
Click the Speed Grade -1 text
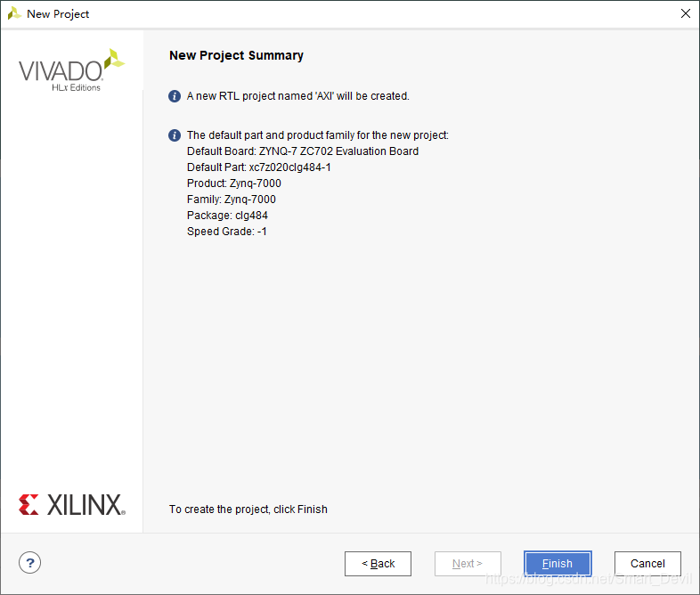click(x=227, y=232)
